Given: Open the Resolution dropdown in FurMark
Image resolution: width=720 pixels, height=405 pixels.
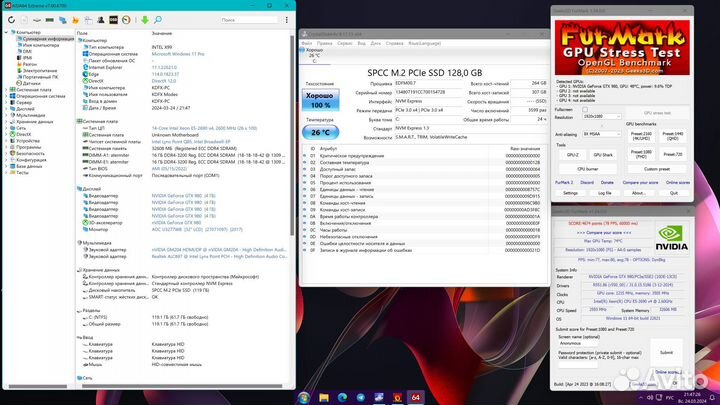Looking at the screenshot, I should [602, 117].
